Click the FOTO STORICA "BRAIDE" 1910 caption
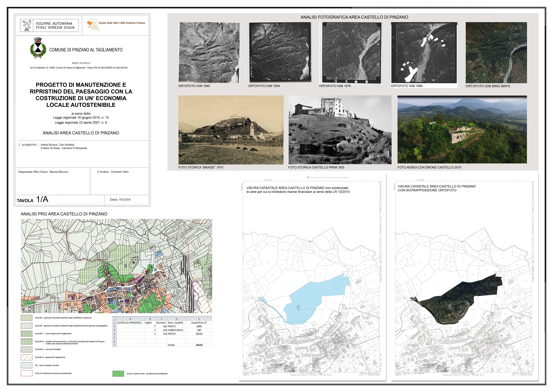Screen dimensions: 555x392 (x=201, y=167)
